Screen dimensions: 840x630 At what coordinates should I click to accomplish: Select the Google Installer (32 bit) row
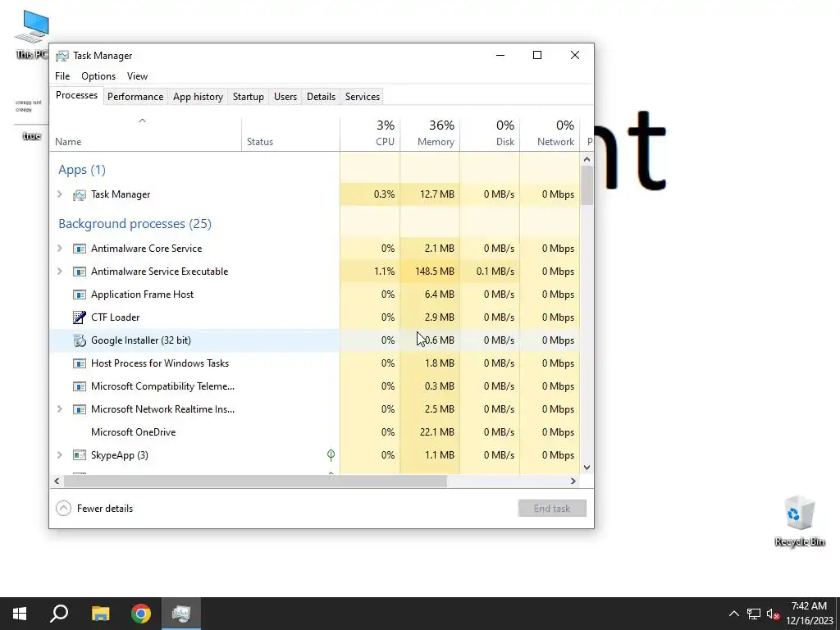[315, 340]
